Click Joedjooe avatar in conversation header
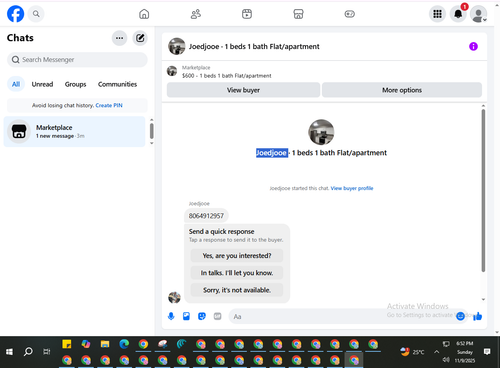Viewport: 500px width, 368px height. point(177,46)
